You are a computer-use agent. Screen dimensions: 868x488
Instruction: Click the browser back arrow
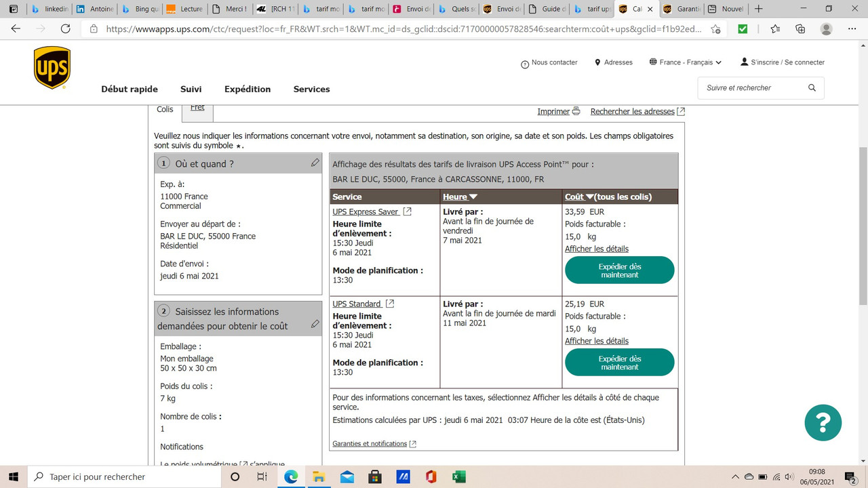(x=16, y=28)
